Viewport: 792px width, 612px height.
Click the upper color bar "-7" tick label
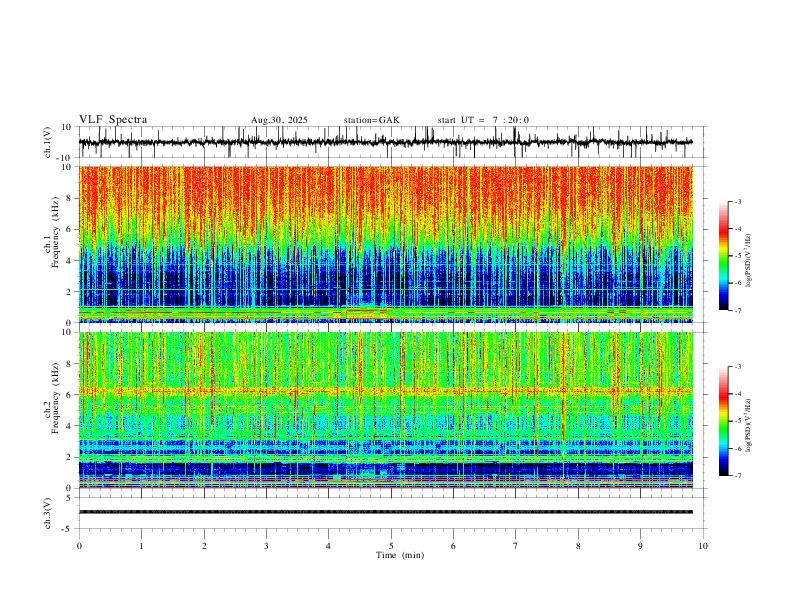click(x=738, y=311)
